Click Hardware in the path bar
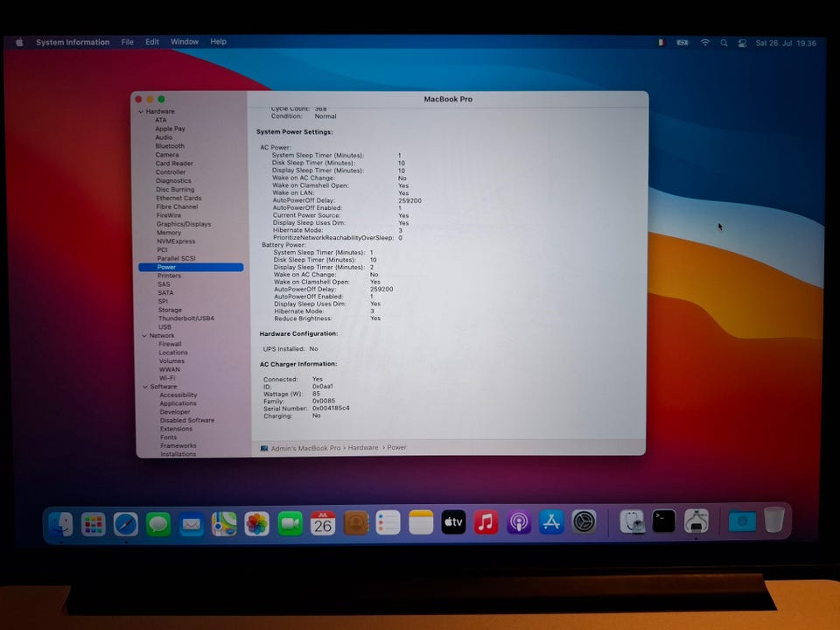 (362, 447)
